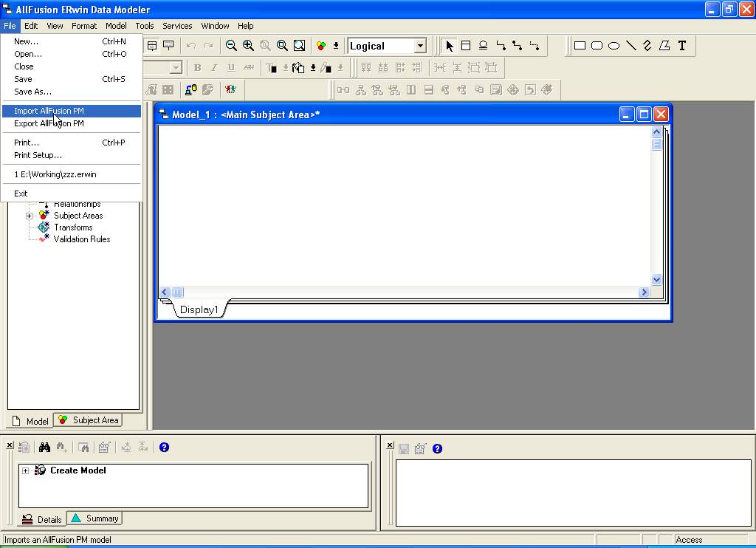Switch to the Subject Area tab
The image size is (756, 548).
pyautogui.click(x=88, y=420)
